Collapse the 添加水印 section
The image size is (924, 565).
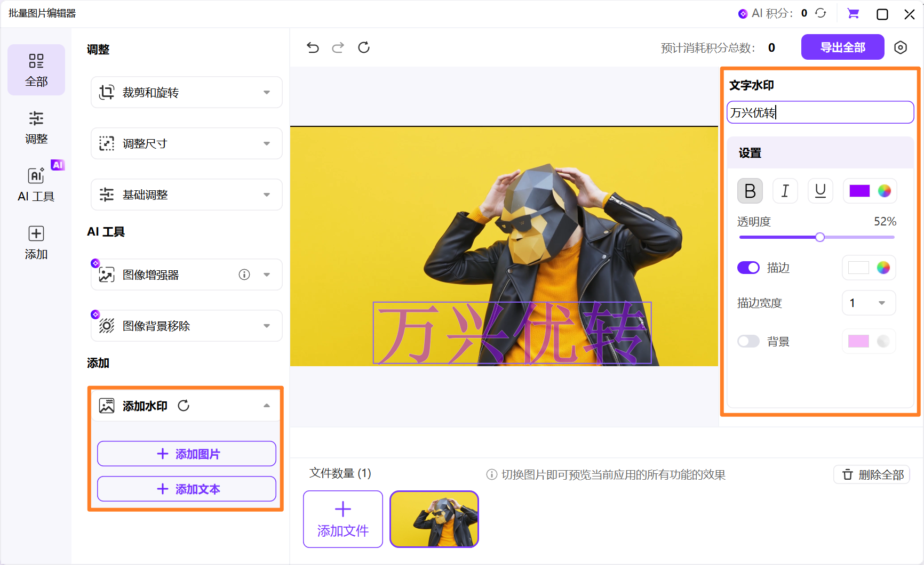[x=267, y=406]
